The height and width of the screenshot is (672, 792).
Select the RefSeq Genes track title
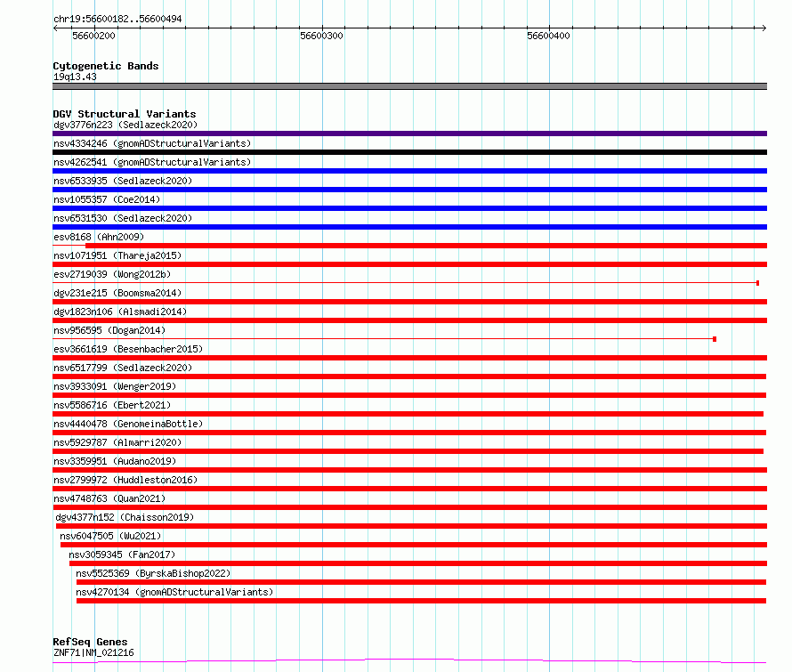90,642
